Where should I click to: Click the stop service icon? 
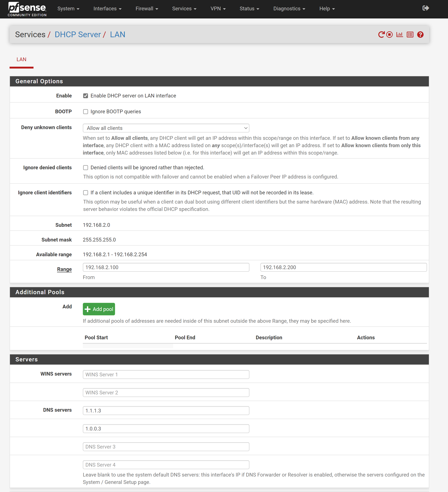389,35
